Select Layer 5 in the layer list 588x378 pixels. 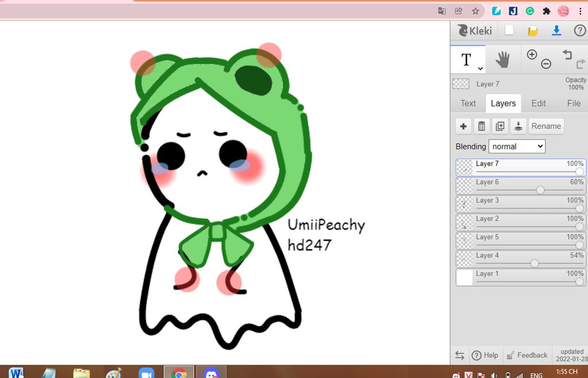point(521,241)
